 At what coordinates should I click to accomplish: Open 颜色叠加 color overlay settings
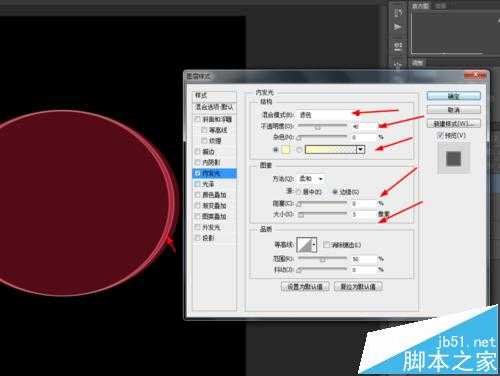pyautogui.click(x=214, y=195)
